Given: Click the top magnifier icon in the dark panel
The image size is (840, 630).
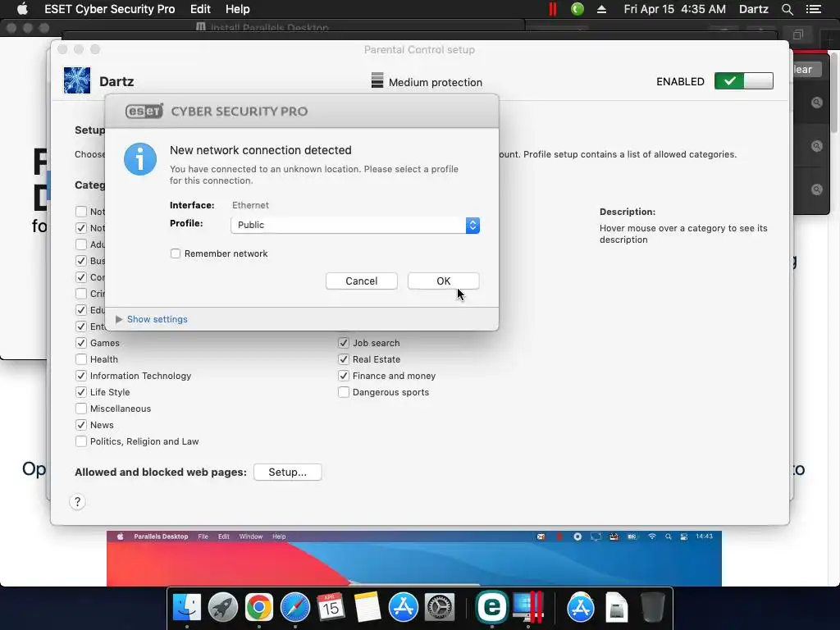Looking at the screenshot, I should [x=816, y=103].
